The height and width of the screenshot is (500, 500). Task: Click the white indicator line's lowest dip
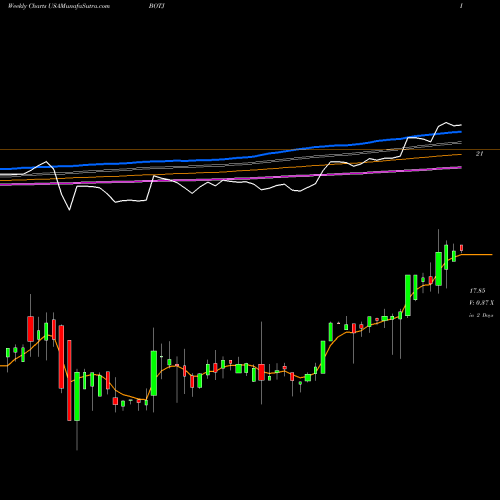pos(69,209)
